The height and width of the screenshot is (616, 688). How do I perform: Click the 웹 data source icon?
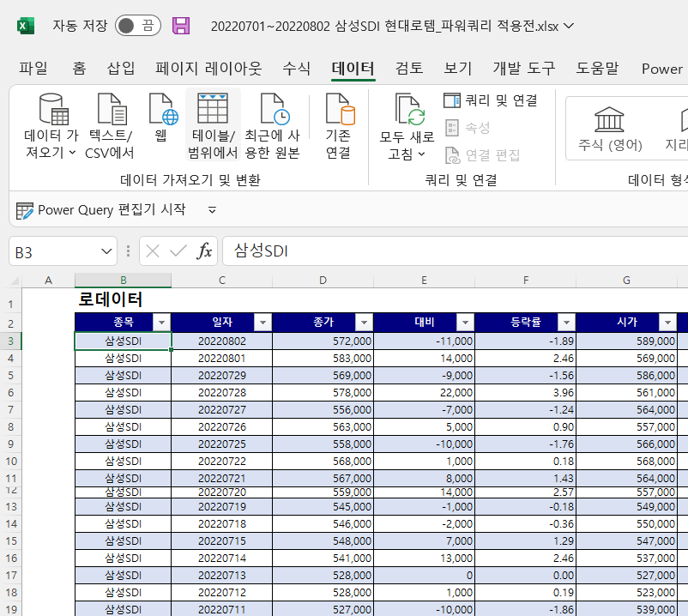163,109
